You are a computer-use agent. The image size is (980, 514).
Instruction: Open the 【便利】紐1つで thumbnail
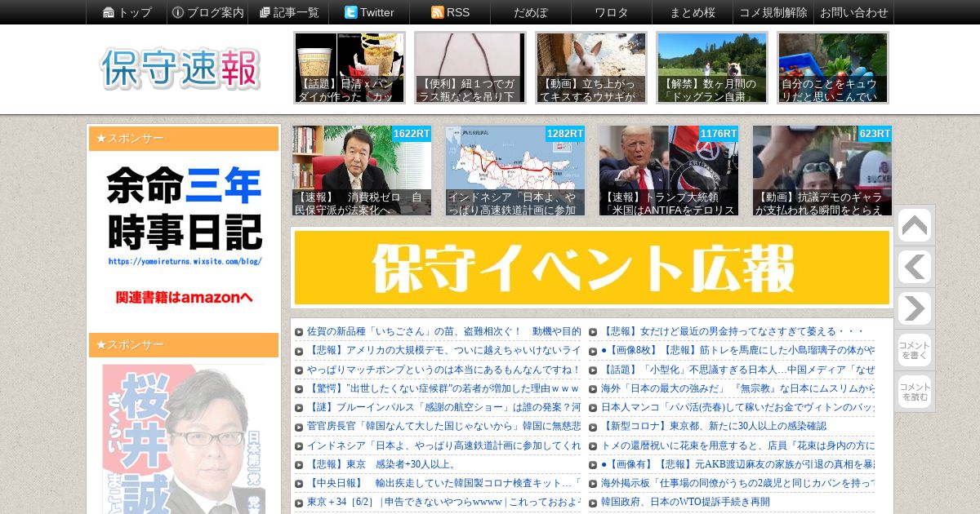(x=470, y=68)
